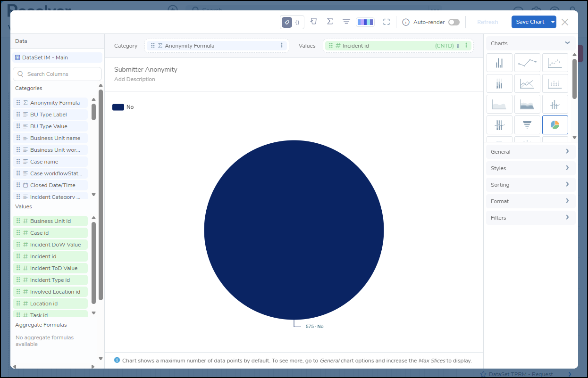This screenshot has width=588, height=378.
Task: Select the line chart type
Action: click(x=527, y=63)
